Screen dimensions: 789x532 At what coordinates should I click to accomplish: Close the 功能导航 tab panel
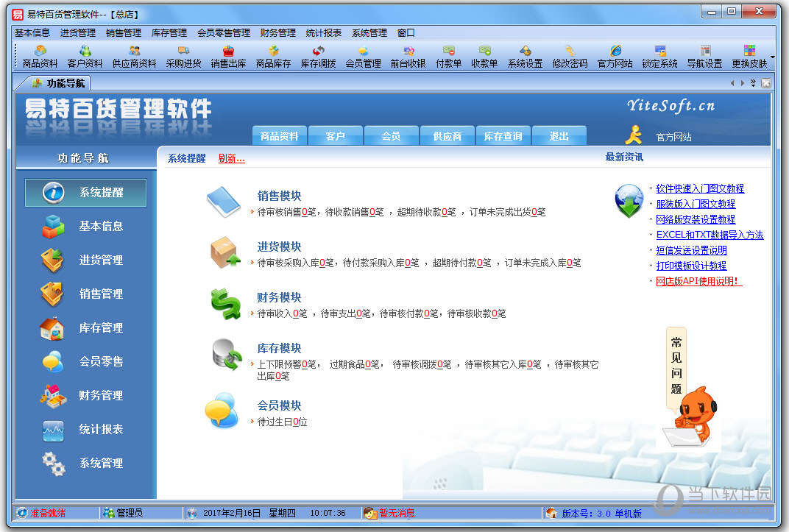pyautogui.click(x=765, y=83)
